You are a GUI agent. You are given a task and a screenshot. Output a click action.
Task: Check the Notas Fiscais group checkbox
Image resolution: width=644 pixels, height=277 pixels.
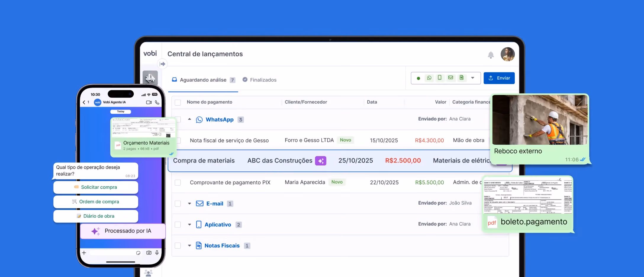coord(178,246)
